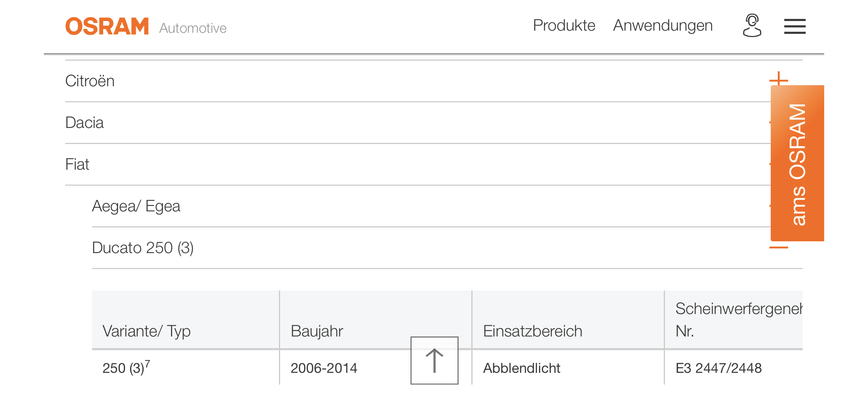Open the Produkte menu

(564, 25)
